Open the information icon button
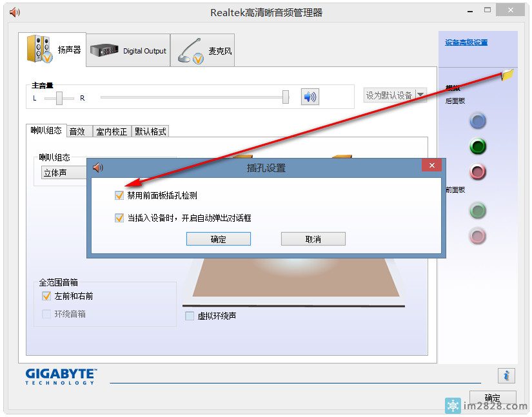The width and height of the screenshot is (532, 417). pos(506,375)
